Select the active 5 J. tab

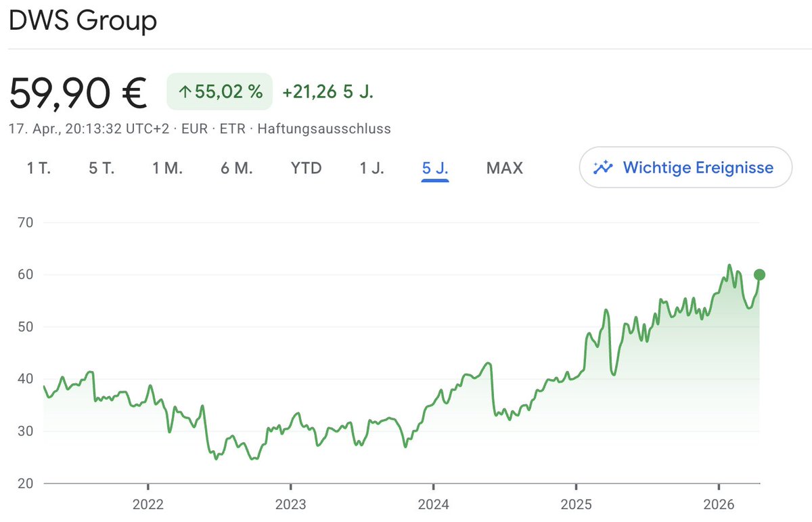tap(435, 168)
